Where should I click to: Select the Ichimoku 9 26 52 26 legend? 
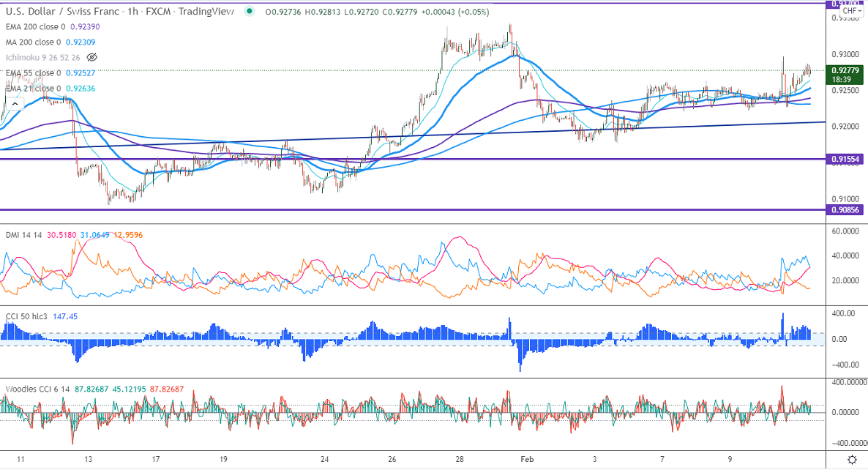pyautogui.click(x=43, y=58)
